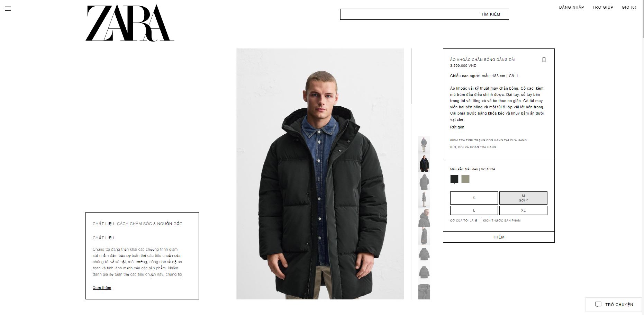Image resolution: width=644 pixels, height=315 pixels.
Task: Select size S
Action: click(x=474, y=198)
